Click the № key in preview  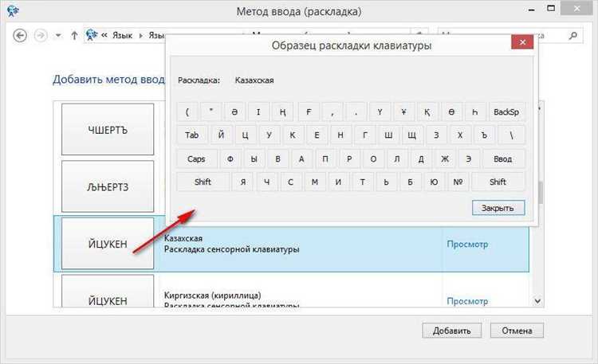pos(458,182)
